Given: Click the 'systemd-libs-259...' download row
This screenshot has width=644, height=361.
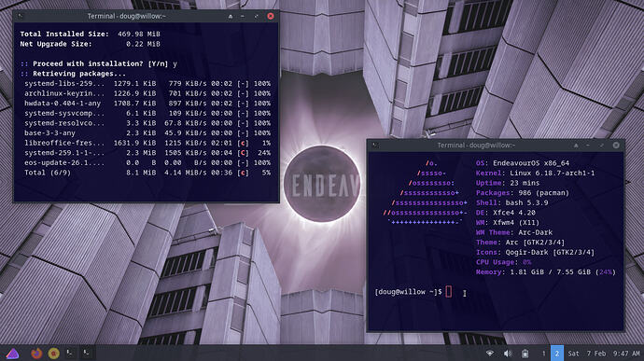Looking at the screenshot, I should pyautogui.click(x=147, y=83).
